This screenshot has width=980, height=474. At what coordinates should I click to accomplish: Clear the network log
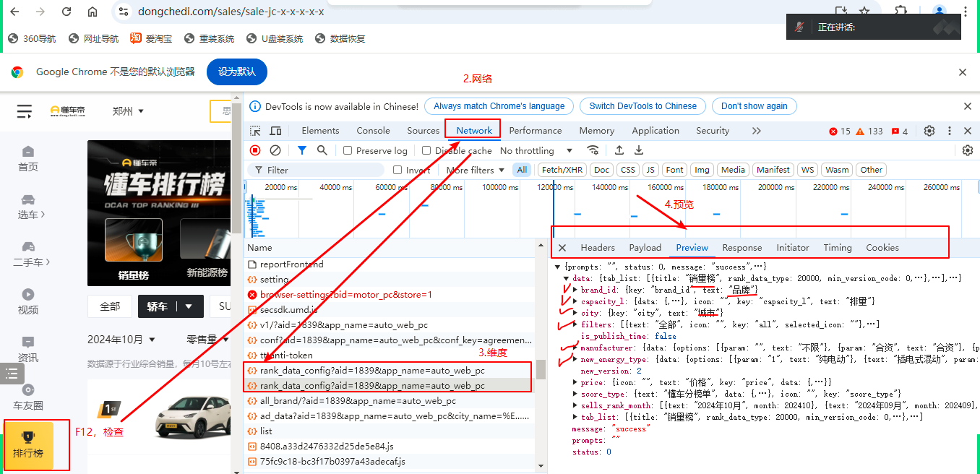pyautogui.click(x=275, y=150)
